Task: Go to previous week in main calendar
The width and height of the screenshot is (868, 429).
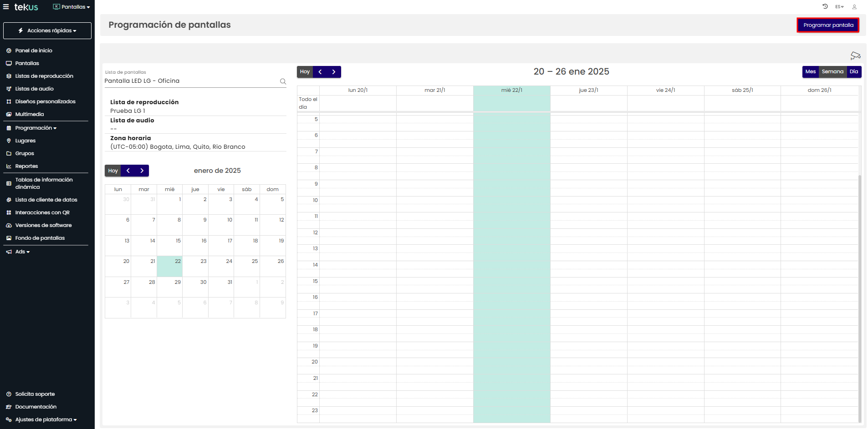Action: pyautogui.click(x=320, y=72)
